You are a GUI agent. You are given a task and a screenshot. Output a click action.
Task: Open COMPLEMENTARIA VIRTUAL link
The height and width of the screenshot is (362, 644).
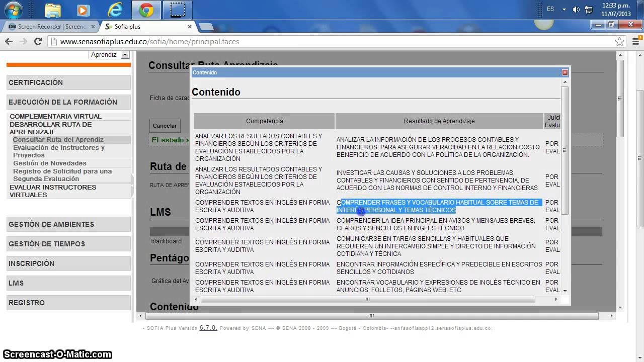tap(55, 116)
